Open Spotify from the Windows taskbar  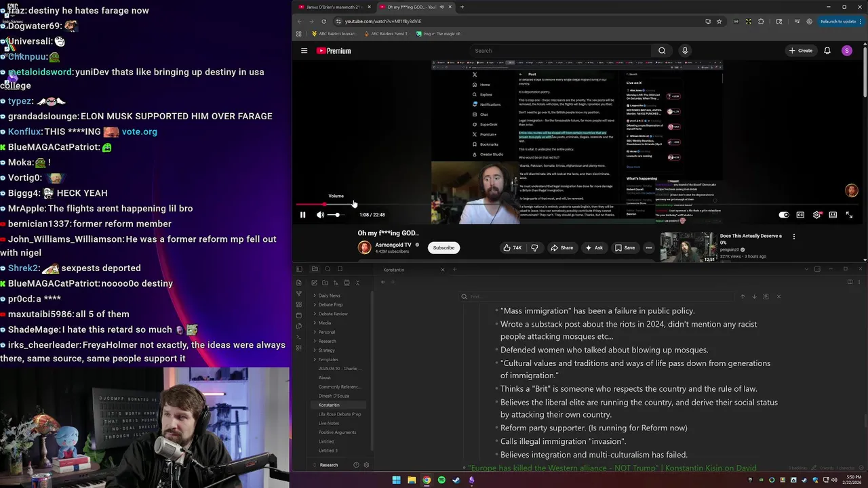tap(441, 481)
